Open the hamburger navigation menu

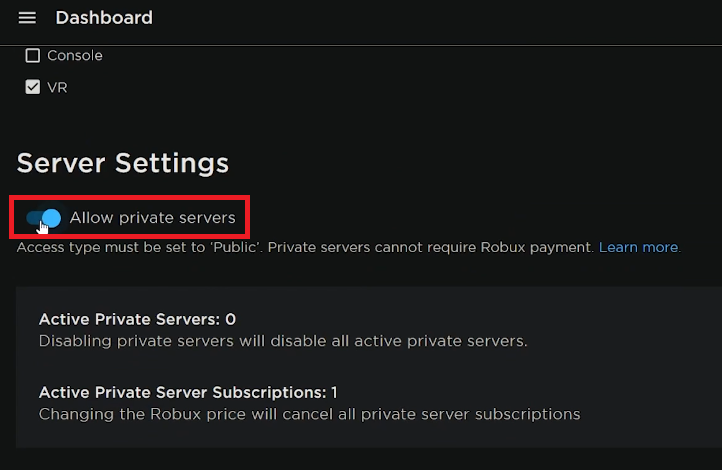27,18
